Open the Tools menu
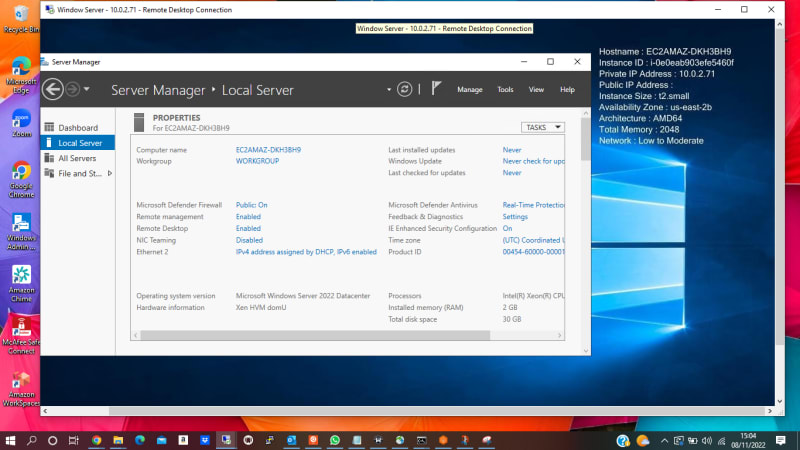 [x=505, y=89]
